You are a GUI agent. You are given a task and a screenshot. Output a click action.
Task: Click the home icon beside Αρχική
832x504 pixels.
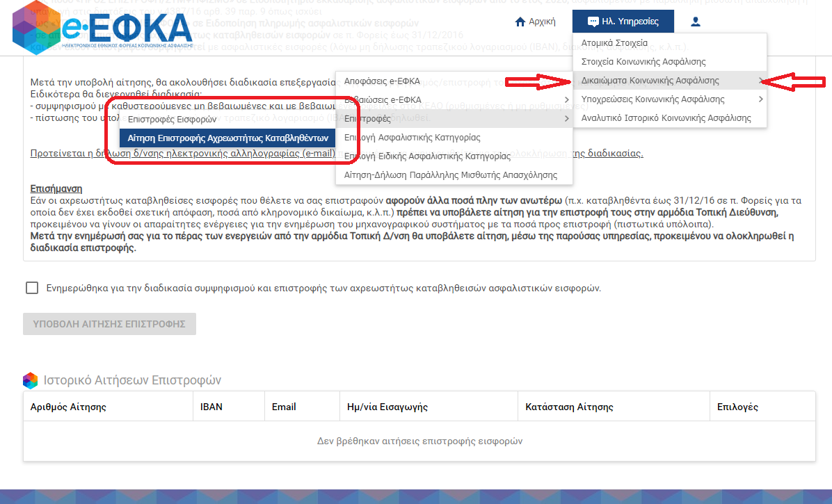click(x=520, y=22)
